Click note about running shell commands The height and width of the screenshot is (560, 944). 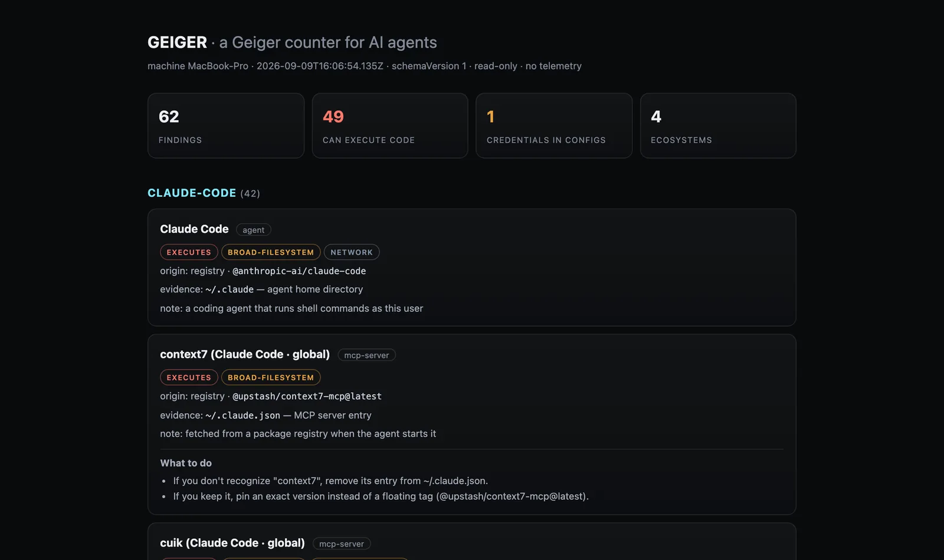(x=291, y=308)
